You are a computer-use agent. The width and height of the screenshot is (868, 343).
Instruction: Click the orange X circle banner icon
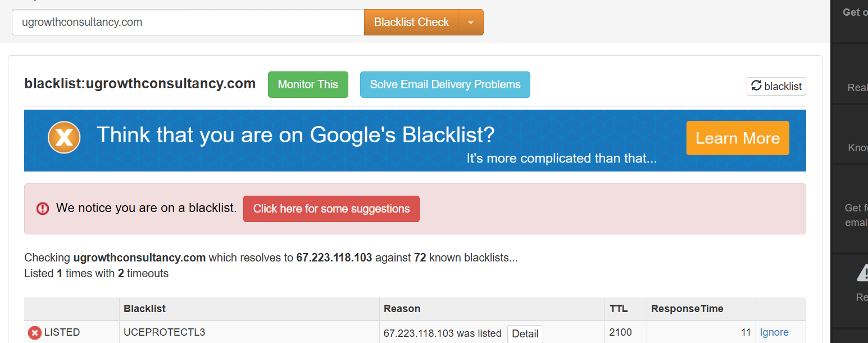point(64,137)
